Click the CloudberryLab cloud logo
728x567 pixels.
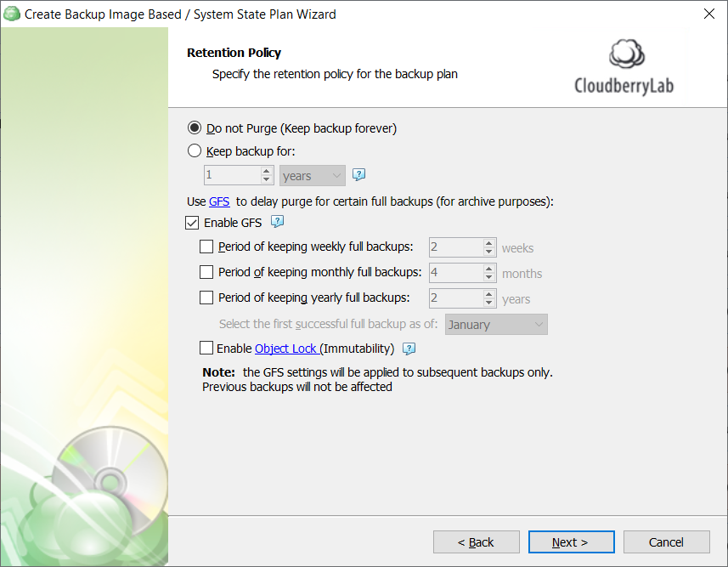(626, 54)
